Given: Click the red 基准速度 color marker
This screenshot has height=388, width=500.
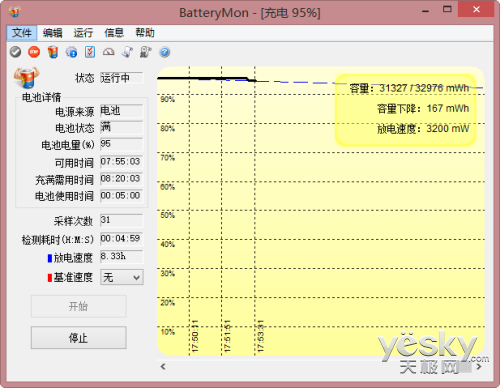Looking at the screenshot, I should [x=50, y=277].
